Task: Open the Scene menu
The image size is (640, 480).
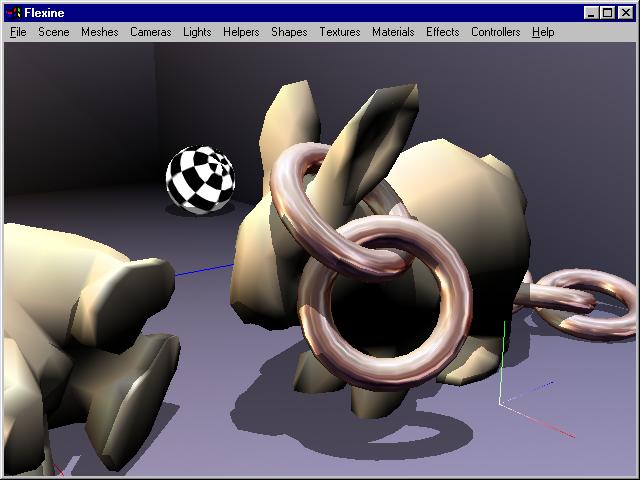Action: coord(53,32)
